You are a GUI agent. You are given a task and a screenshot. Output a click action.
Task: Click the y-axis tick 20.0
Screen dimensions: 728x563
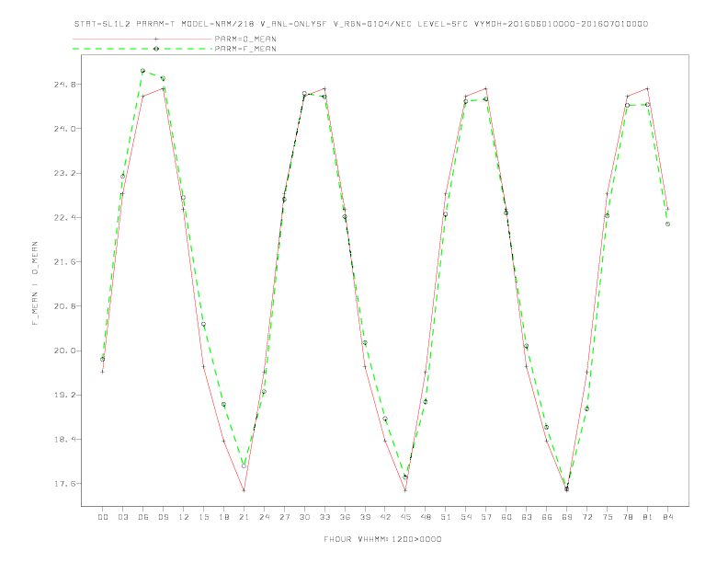63,350
